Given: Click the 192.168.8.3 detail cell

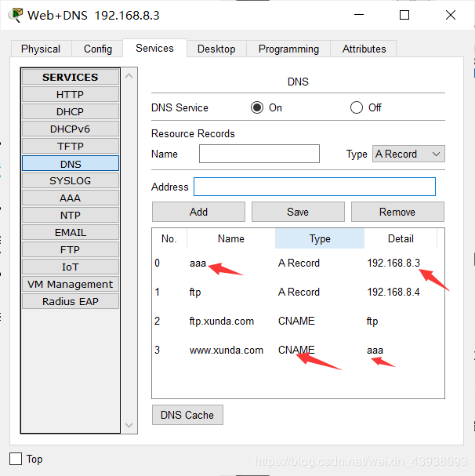Looking at the screenshot, I should [393, 263].
